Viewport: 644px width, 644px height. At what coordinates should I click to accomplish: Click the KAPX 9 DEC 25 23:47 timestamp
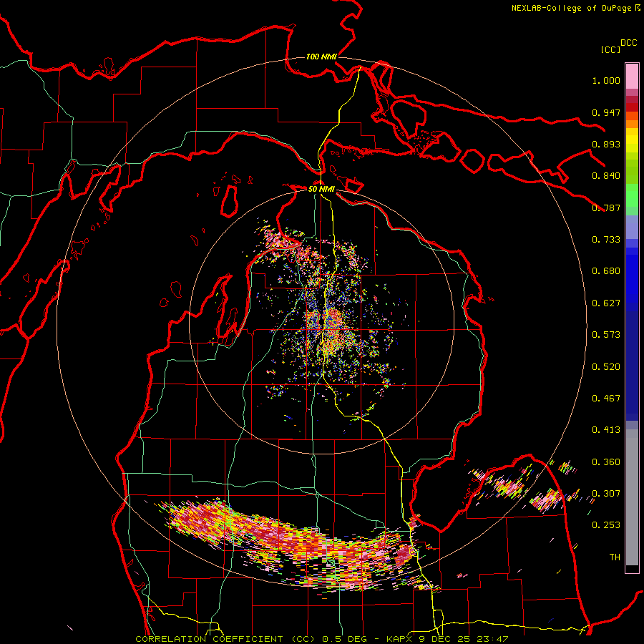[x=447, y=639]
